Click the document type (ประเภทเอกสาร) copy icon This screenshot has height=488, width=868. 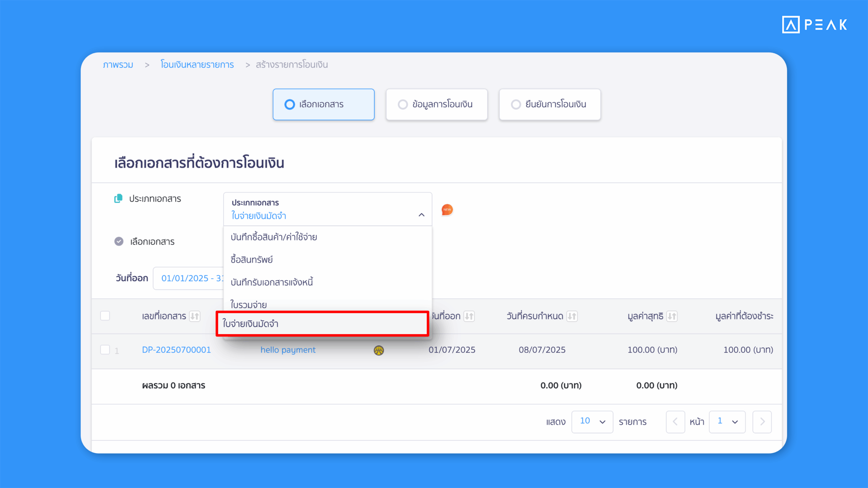(118, 199)
